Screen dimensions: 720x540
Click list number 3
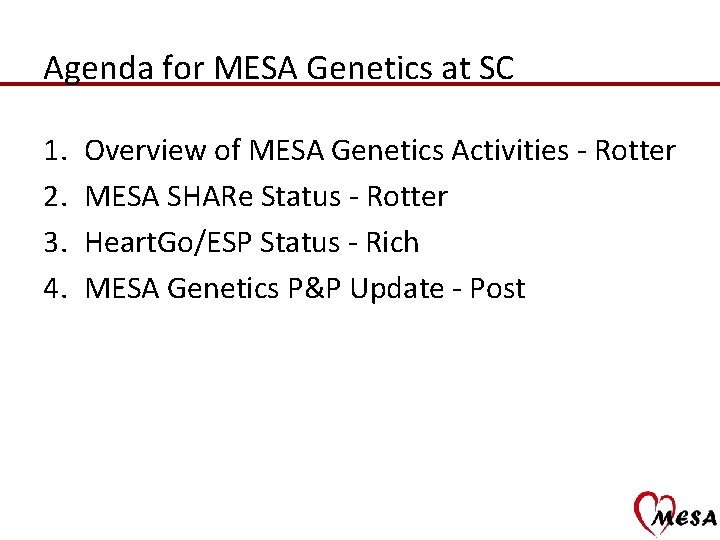tap(54, 243)
